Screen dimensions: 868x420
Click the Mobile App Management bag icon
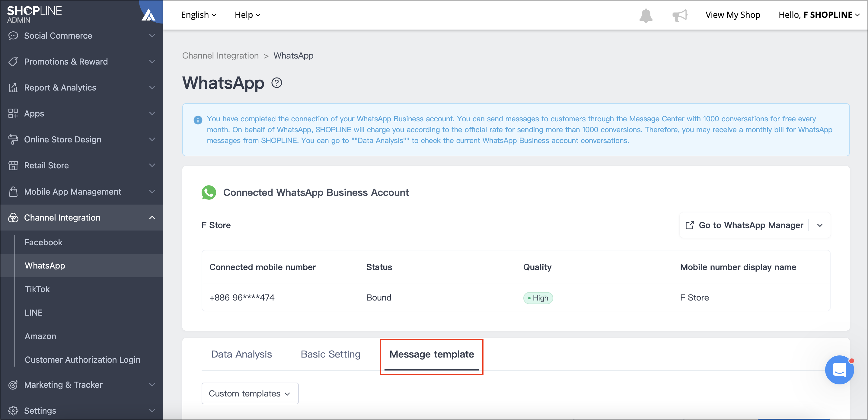tap(13, 192)
